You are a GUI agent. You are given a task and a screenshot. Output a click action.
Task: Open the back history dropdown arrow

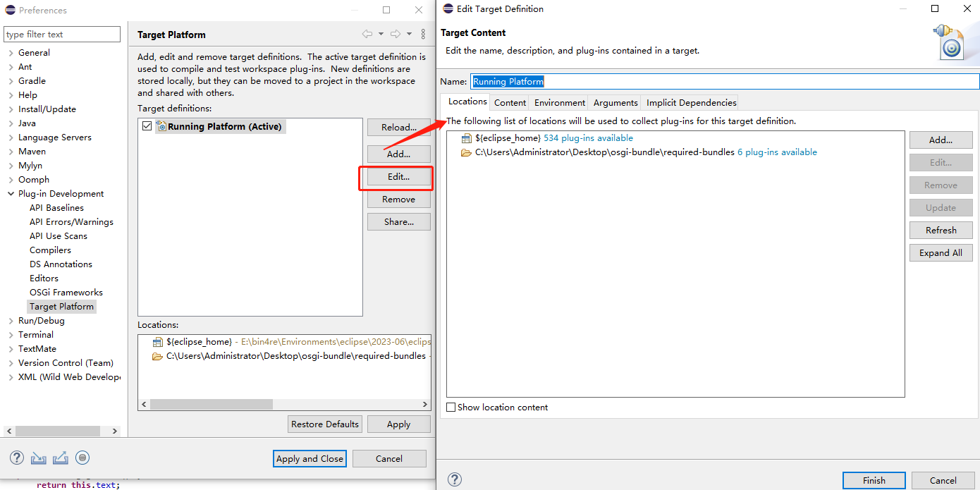[381, 34]
